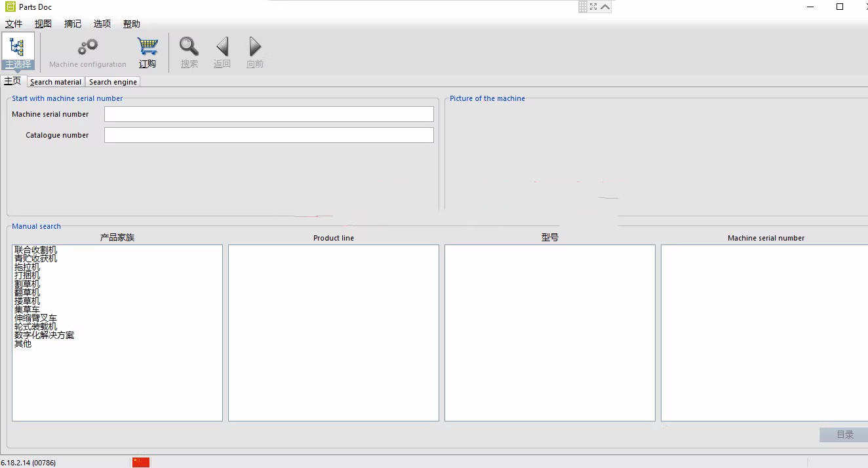Viewport: 868px width, 468px height.
Task: Open the 视图 menu
Action: pos(43,24)
